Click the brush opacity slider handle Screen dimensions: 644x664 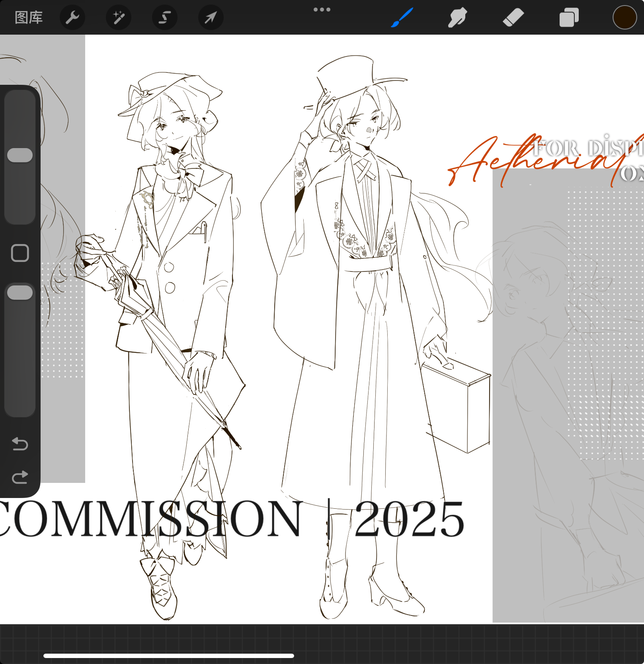point(20,293)
